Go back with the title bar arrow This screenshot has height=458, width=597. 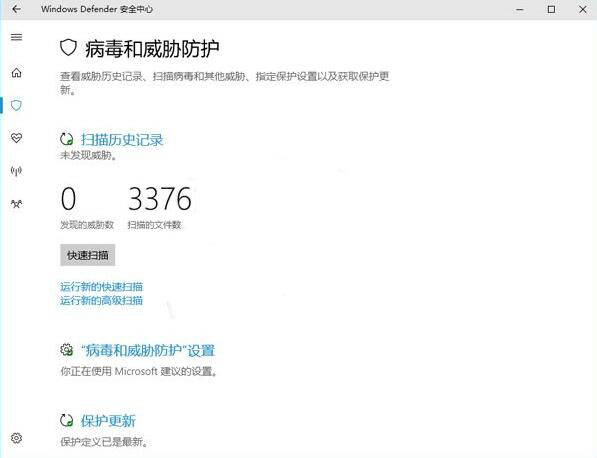click(16, 9)
